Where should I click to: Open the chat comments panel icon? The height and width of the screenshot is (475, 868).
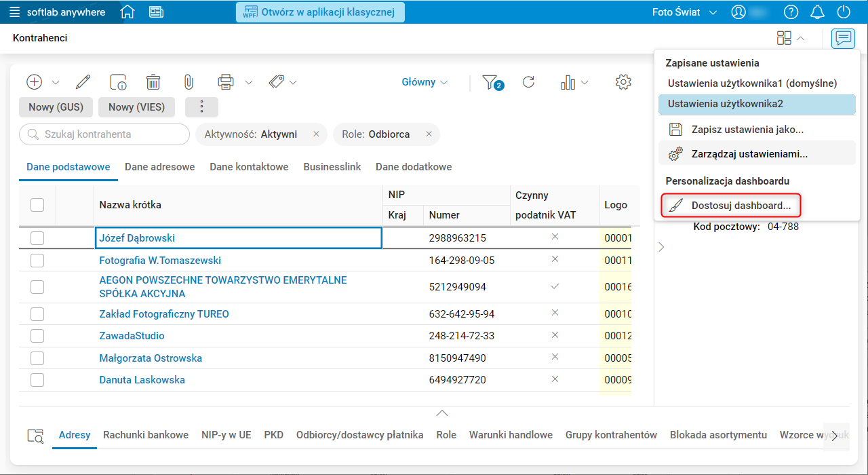[x=843, y=39]
